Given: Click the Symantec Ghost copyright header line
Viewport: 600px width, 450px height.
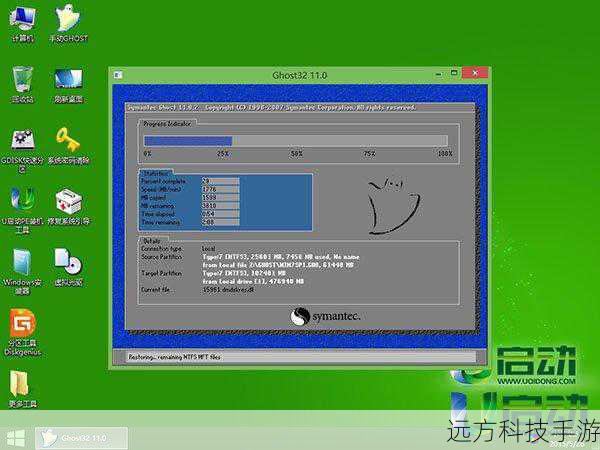Looking at the screenshot, I should [271, 108].
